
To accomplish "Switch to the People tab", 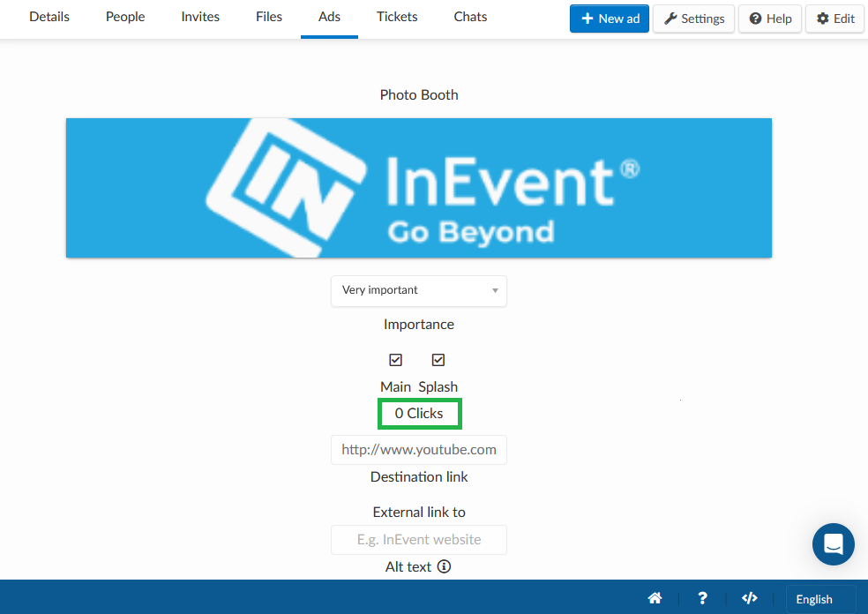I will [125, 17].
